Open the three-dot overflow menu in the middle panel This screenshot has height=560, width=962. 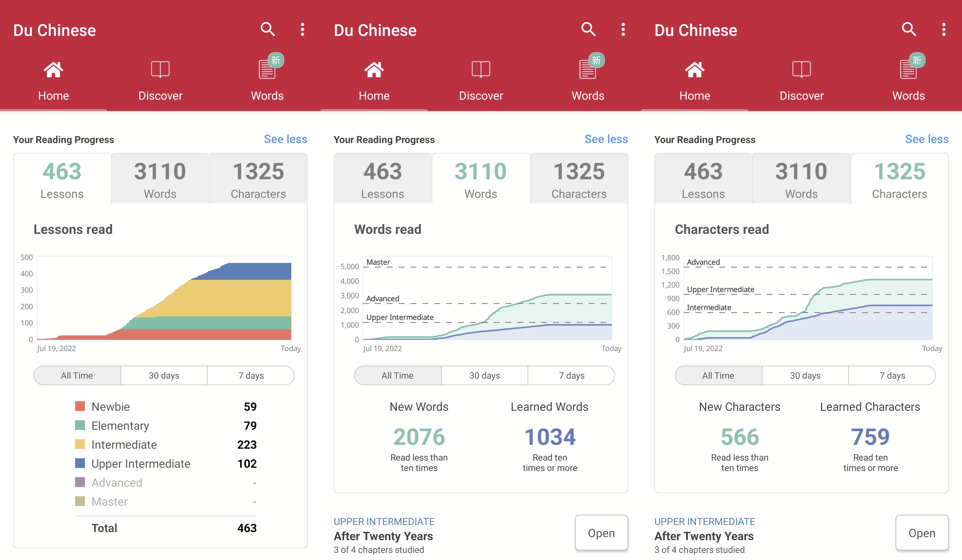623,29
